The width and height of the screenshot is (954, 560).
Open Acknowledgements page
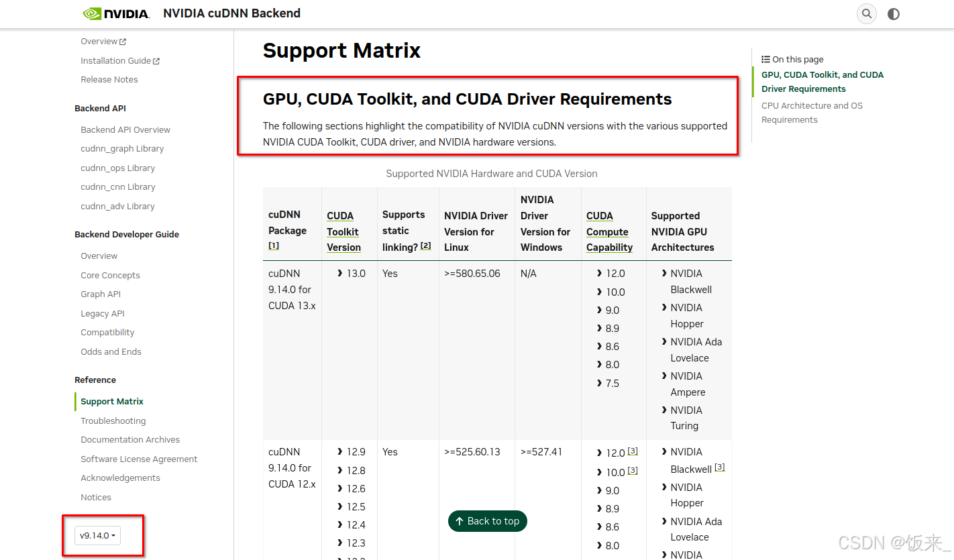pyautogui.click(x=120, y=478)
